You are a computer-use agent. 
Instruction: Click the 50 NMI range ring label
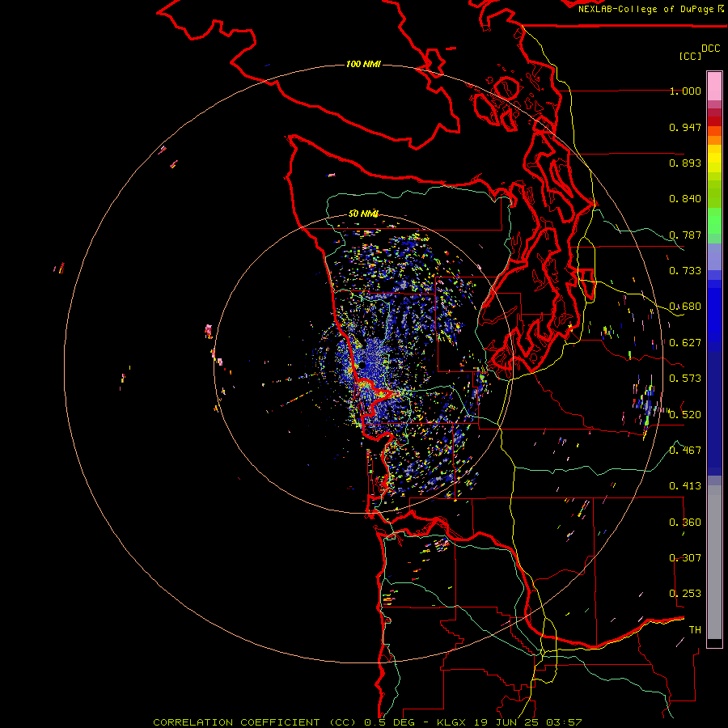(x=363, y=214)
